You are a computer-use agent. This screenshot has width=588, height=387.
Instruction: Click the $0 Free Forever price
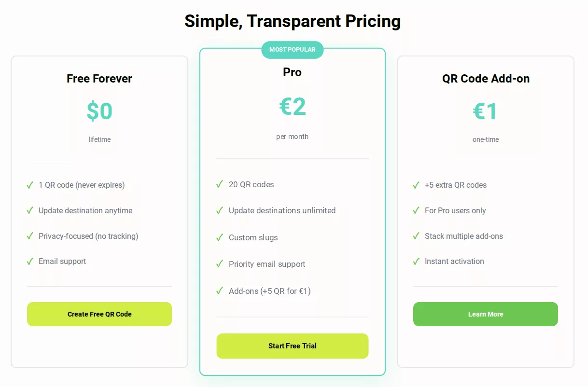[x=99, y=111]
